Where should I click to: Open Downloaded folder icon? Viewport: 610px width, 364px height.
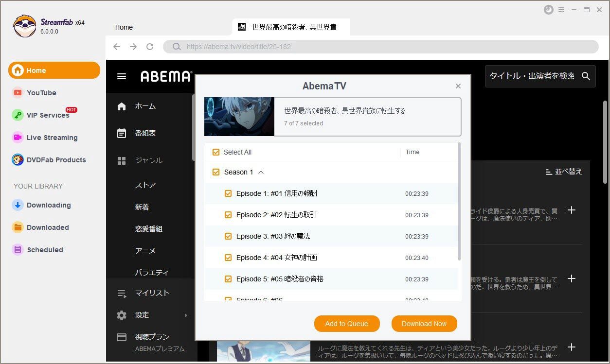pyautogui.click(x=18, y=227)
